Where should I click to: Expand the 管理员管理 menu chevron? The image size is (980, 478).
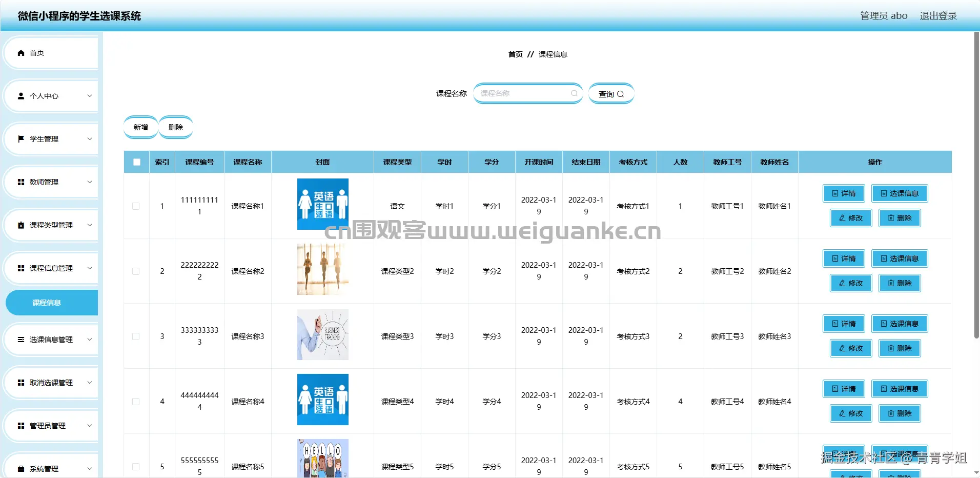(90, 426)
